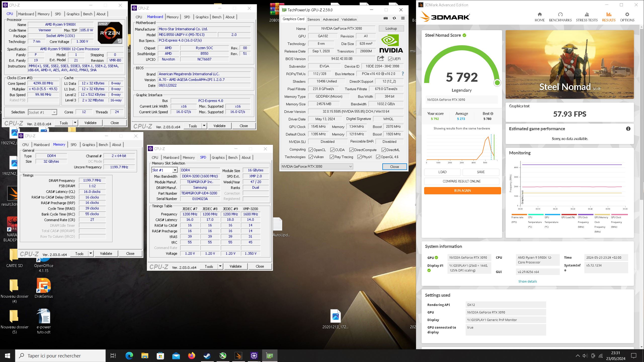Screen dimensions: 644x362
Task: Toggle the DirectCompute checkbox
Action: (x=351, y=150)
